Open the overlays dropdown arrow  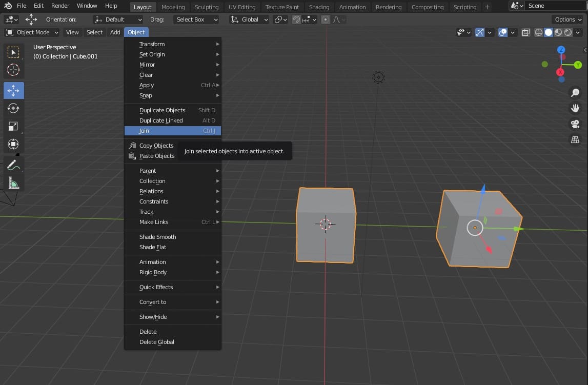[513, 32]
